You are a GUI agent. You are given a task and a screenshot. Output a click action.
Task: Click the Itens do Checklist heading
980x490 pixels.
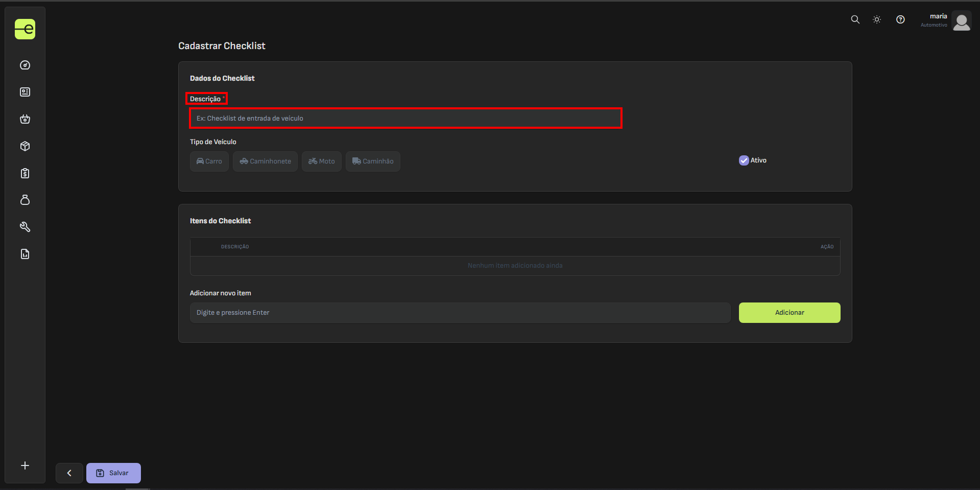click(220, 221)
